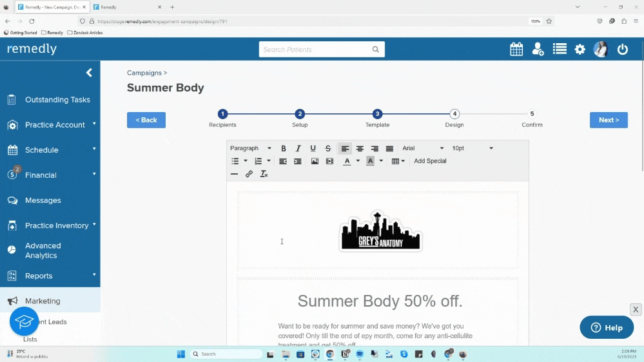Click the graduation cap training button
The width and height of the screenshot is (644, 362).
[x=24, y=321]
